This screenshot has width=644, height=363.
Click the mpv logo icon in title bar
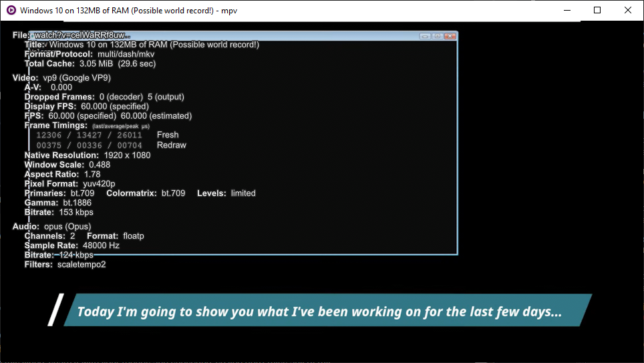tap(11, 10)
